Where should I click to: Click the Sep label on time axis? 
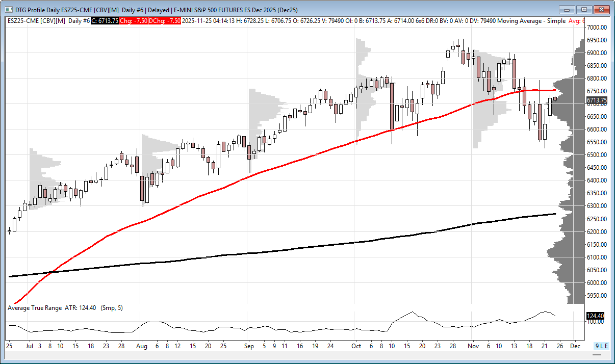[248, 346]
